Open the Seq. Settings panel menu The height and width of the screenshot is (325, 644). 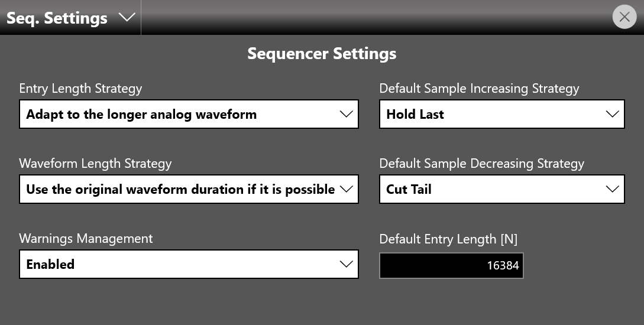pos(70,18)
